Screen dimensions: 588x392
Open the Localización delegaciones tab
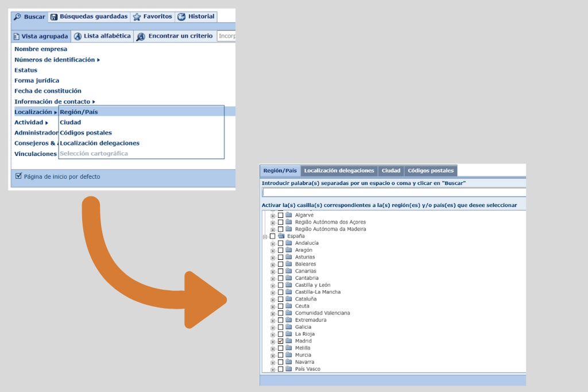point(339,171)
